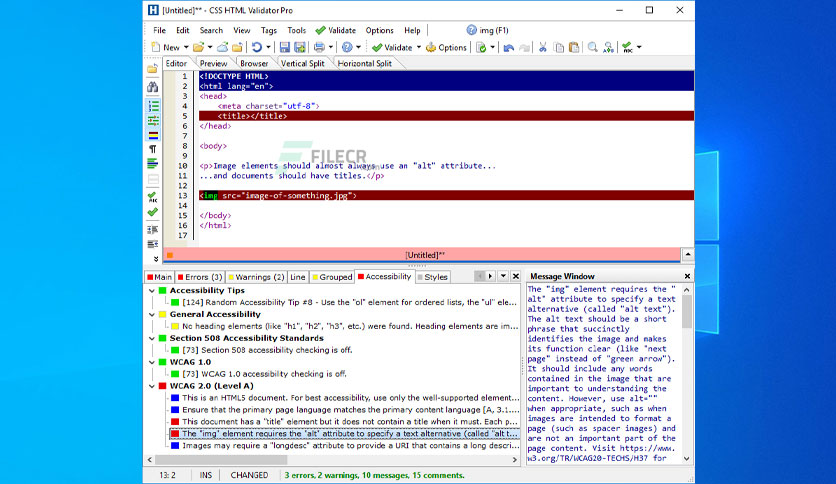Click the Undo/Reload blue arrow icon
Viewport: 836px width, 484px height.
point(257,47)
